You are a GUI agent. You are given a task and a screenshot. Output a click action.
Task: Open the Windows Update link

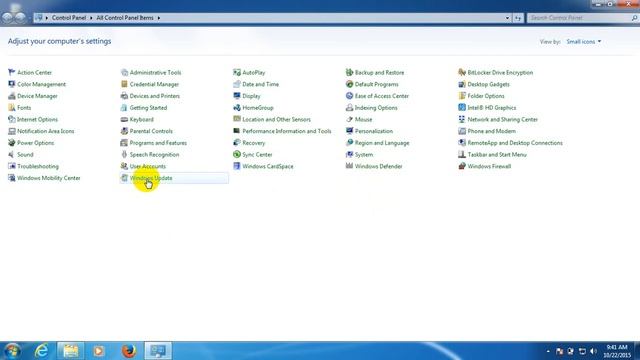coord(151,178)
